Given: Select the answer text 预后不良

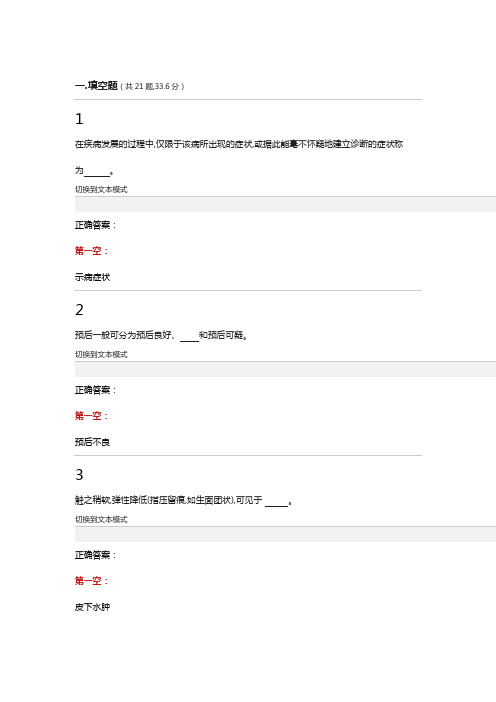Looking at the screenshot, I should click(92, 442).
